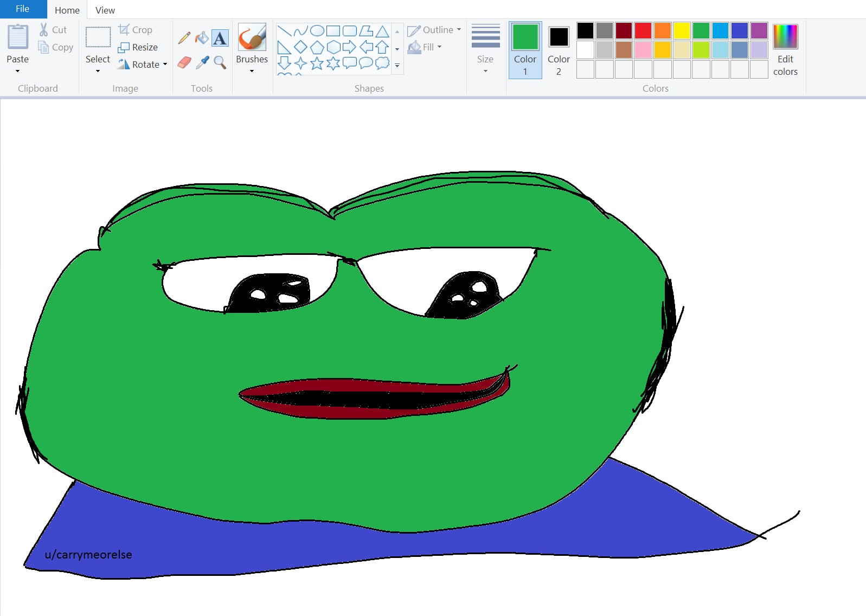Switch to the Home tab
The image size is (866, 616).
pos(67,10)
